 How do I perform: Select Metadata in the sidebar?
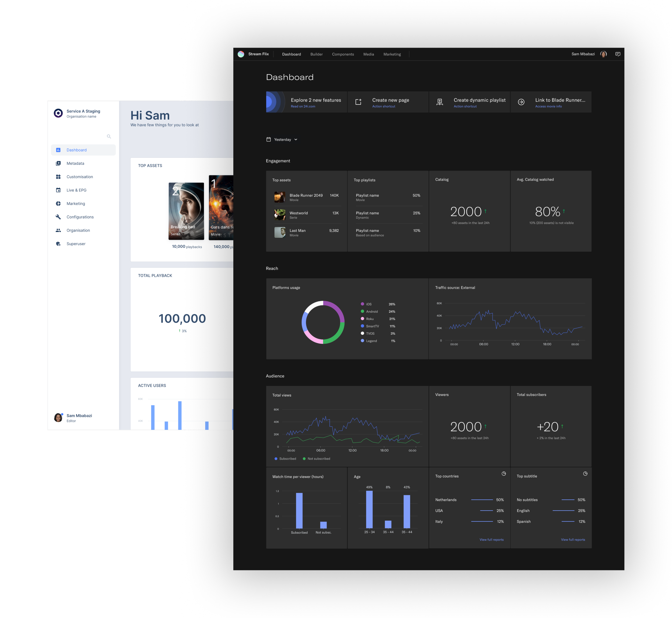pos(75,163)
